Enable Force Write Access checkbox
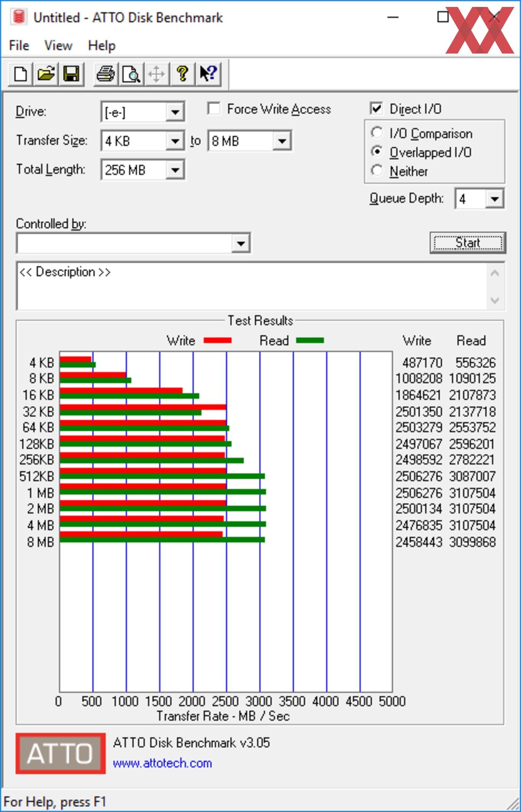The image size is (521, 812). pyautogui.click(x=214, y=108)
